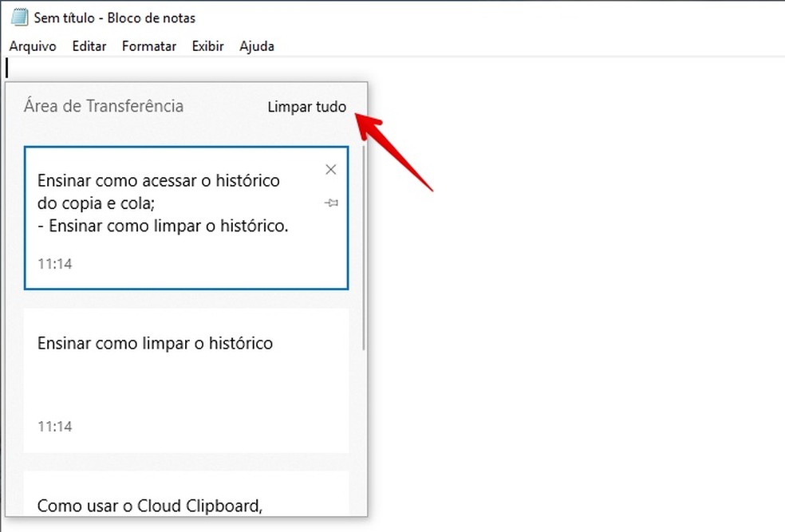Click the Notepad icon in the title bar
The height and width of the screenshot is (532, 785).
coord(19,18)
